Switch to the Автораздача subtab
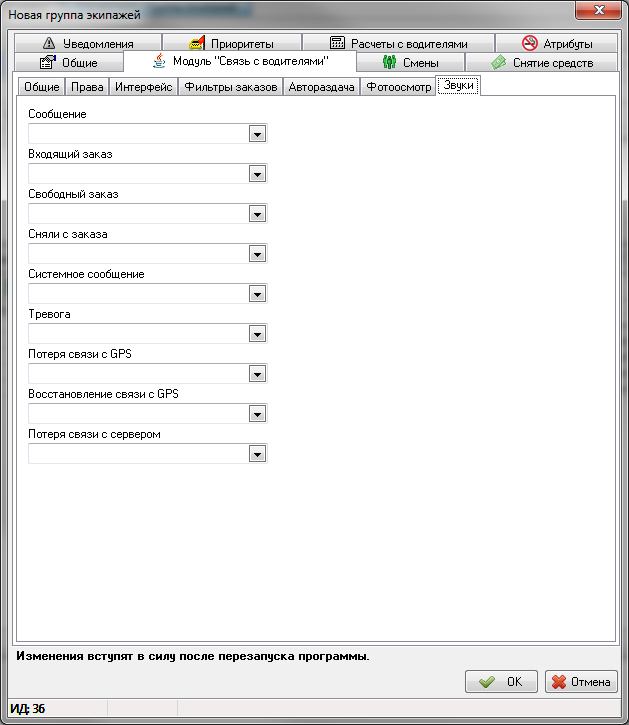This screenshot has width=629, height=725. click(x=321, y=88)
